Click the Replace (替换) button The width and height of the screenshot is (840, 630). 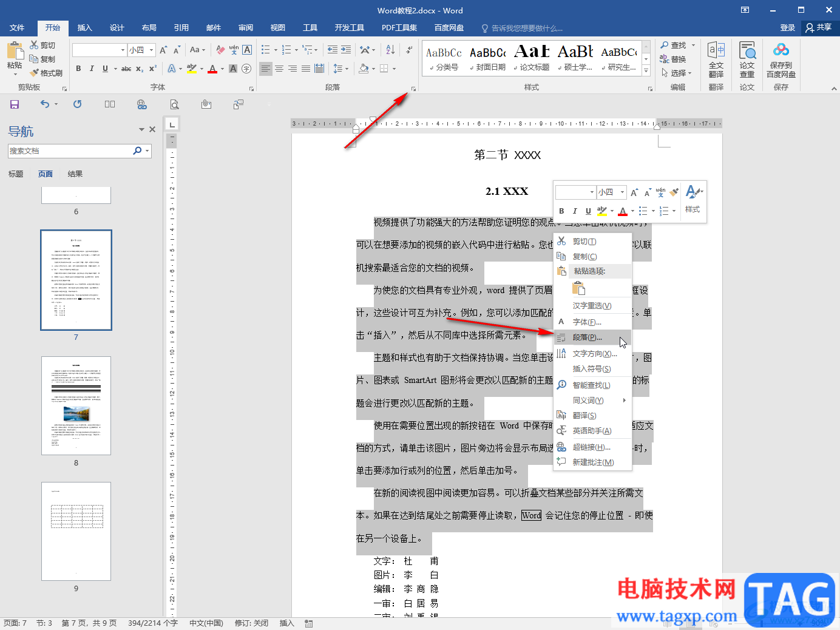(673, 59)
